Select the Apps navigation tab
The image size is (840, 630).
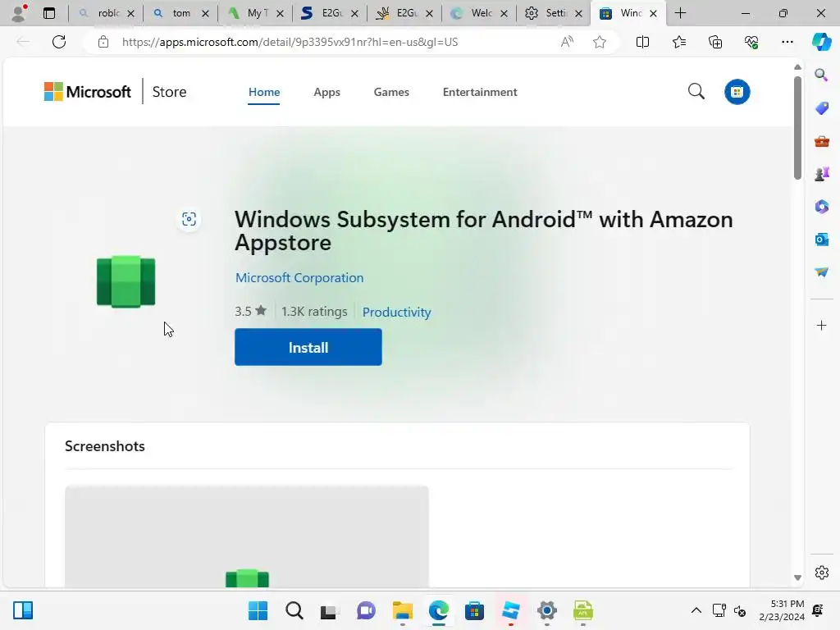coord(326,92)
